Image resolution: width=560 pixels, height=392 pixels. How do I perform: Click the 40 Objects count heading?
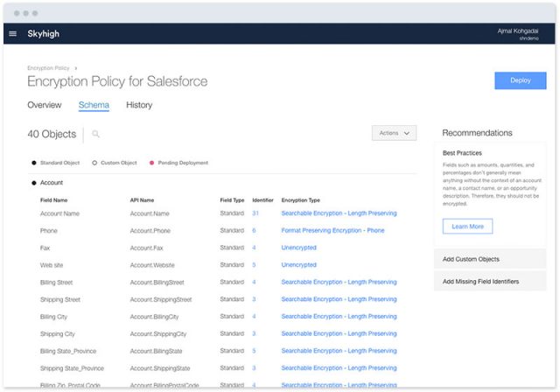(x=52, y=134)
